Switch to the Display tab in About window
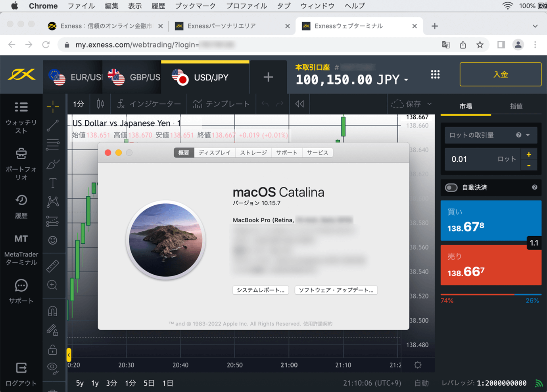Image resolution: width=547 pixels, height=392 pixels. point(215,153)
